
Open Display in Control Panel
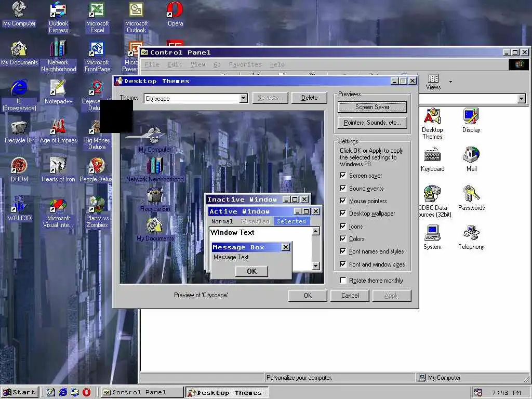[471, 121]
